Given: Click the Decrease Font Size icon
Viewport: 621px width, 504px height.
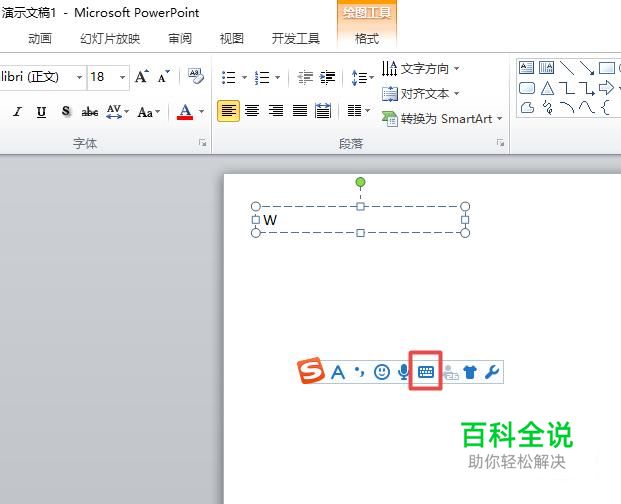Looking at the screenshot, I should (163, 76).
